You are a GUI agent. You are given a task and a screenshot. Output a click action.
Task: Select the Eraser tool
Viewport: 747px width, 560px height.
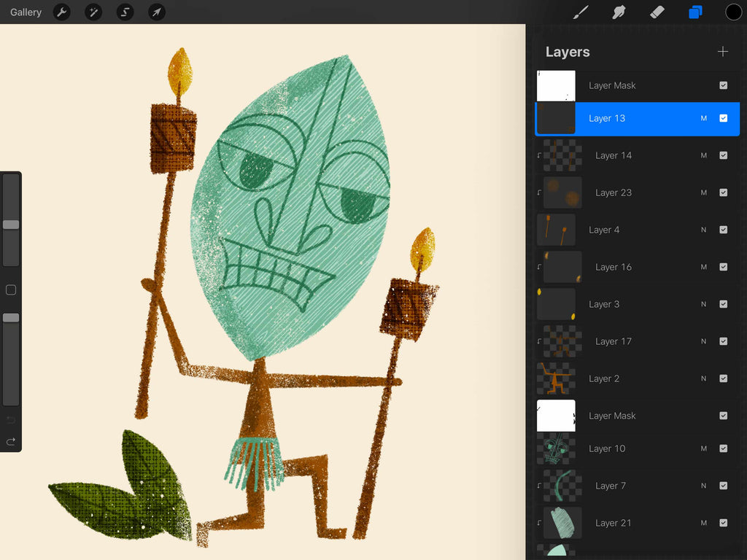click(657, 12)
